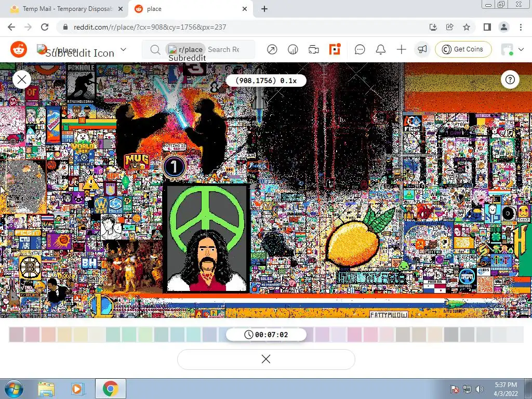The width and height of the screenshot is (532, 399).
Task: Open the Action Center flag icon
Action: coord(455,389)
